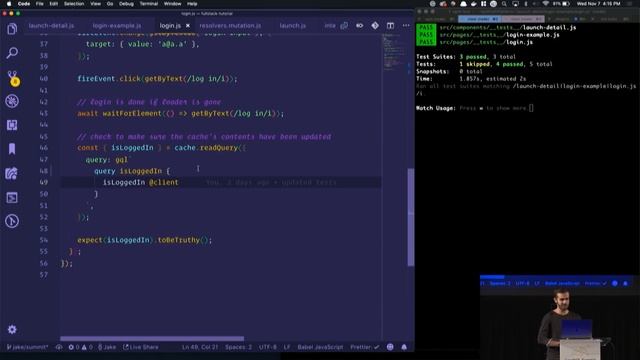640x360 pixels.
Task: Open the Window menu
Action: pos(173,4)
